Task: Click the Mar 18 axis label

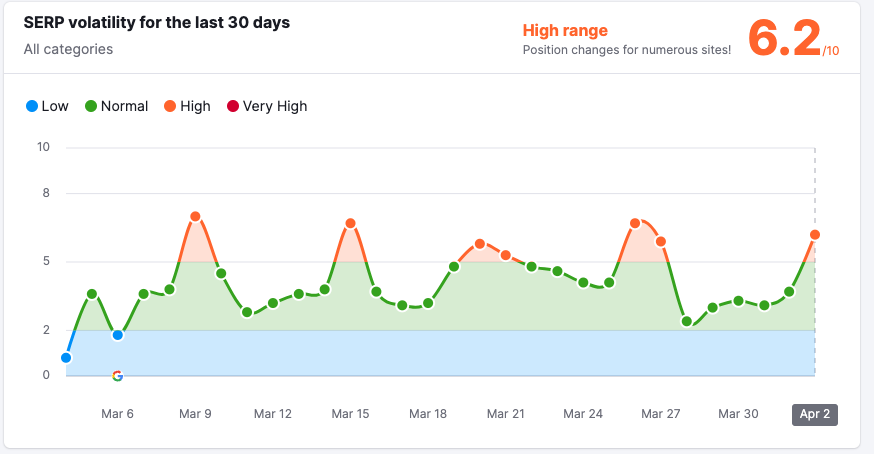Action: coord(428,414)
